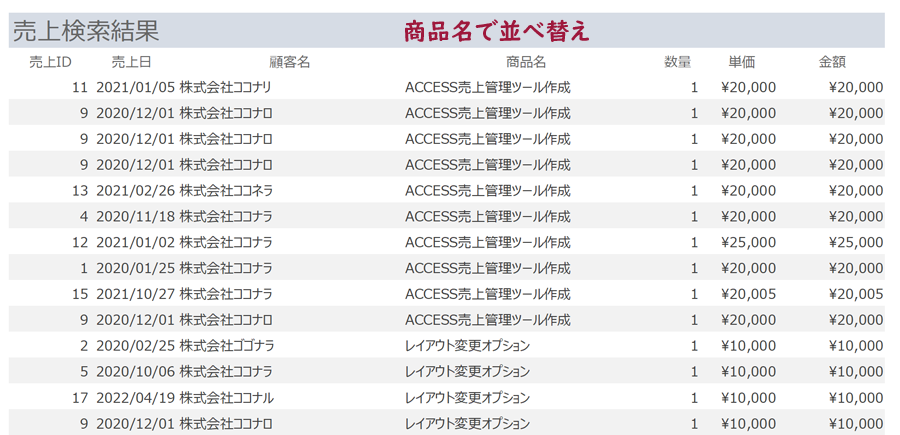
Task: Click the date 2020/01/25
Action: tap(135, 268)
